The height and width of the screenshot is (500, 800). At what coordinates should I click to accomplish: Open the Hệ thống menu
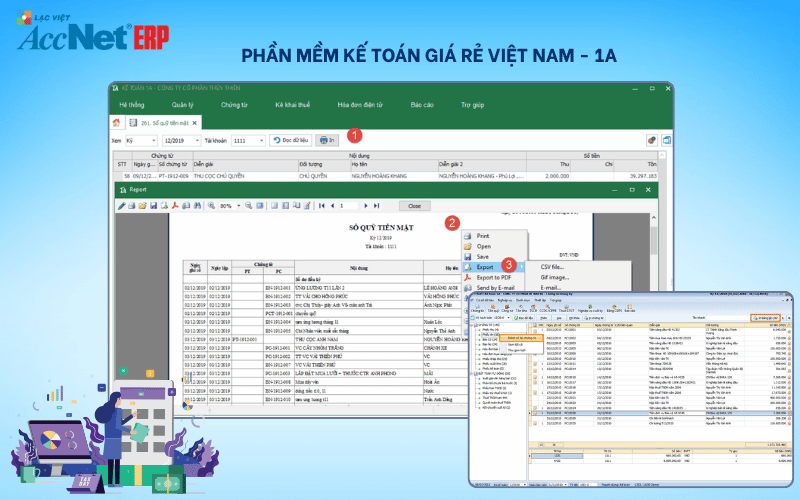pyautogui.click(x=132, y=105)
